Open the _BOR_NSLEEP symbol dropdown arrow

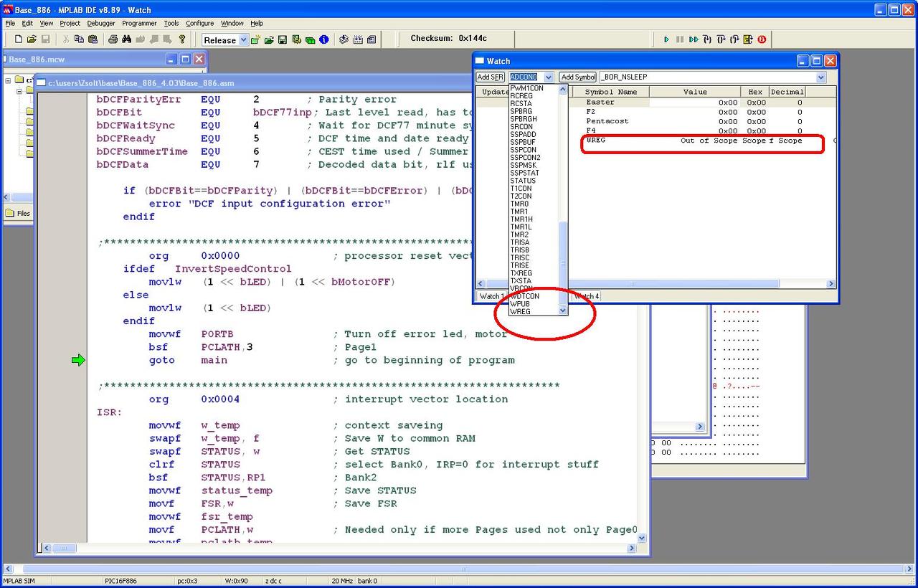[821, 77]
